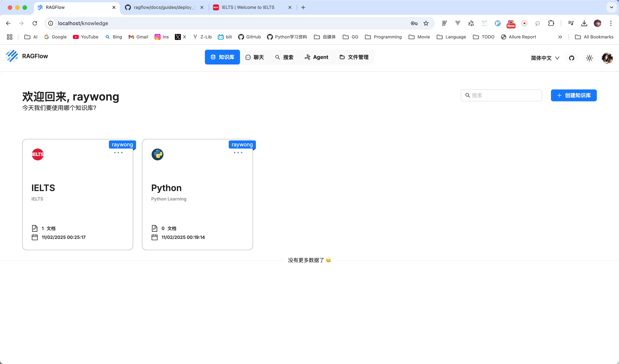Open the 搜索 navigation tab

point(284,57)
